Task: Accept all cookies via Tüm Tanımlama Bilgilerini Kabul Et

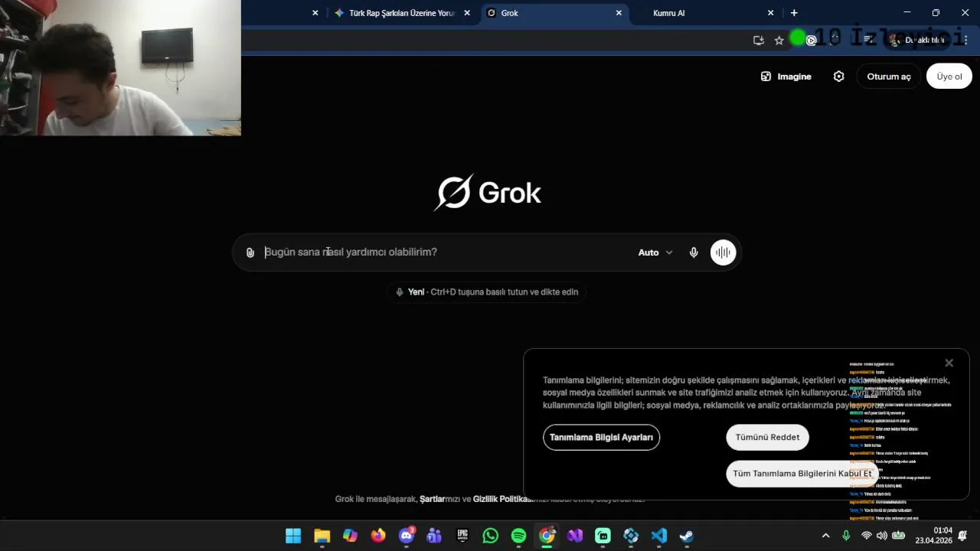Action: click(x=802, y=474)
